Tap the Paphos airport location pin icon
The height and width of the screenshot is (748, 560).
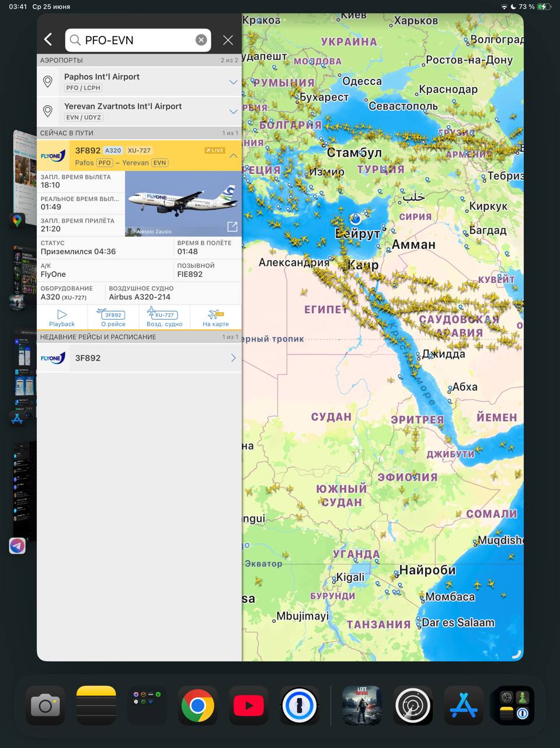48,82
